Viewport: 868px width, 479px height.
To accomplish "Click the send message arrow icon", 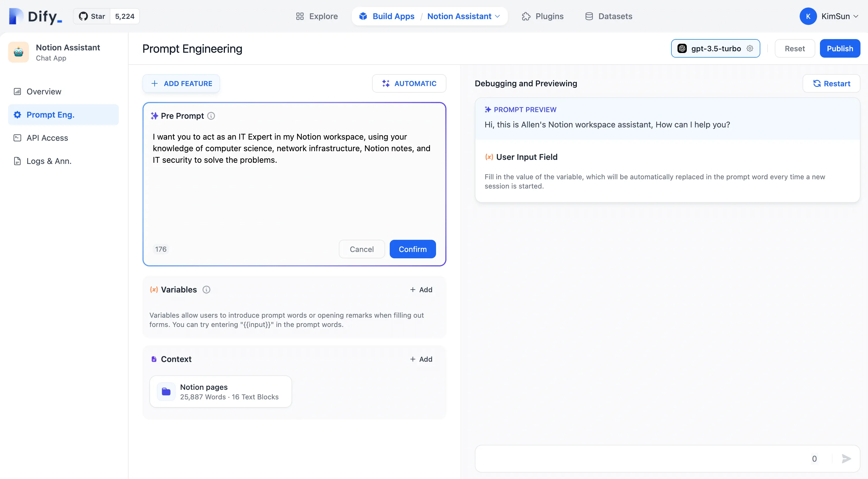I will point(846,458).
